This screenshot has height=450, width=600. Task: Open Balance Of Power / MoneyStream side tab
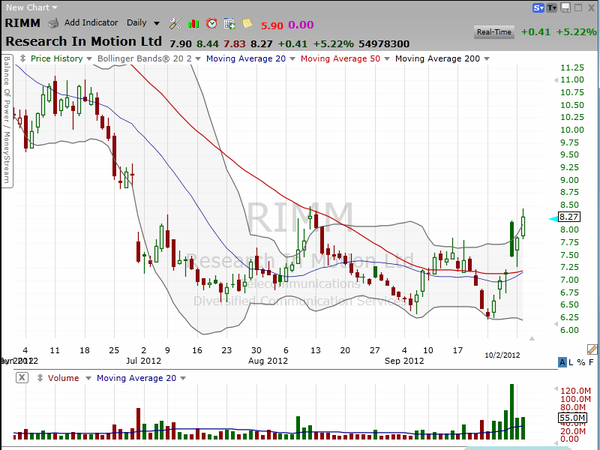[7, 121]
